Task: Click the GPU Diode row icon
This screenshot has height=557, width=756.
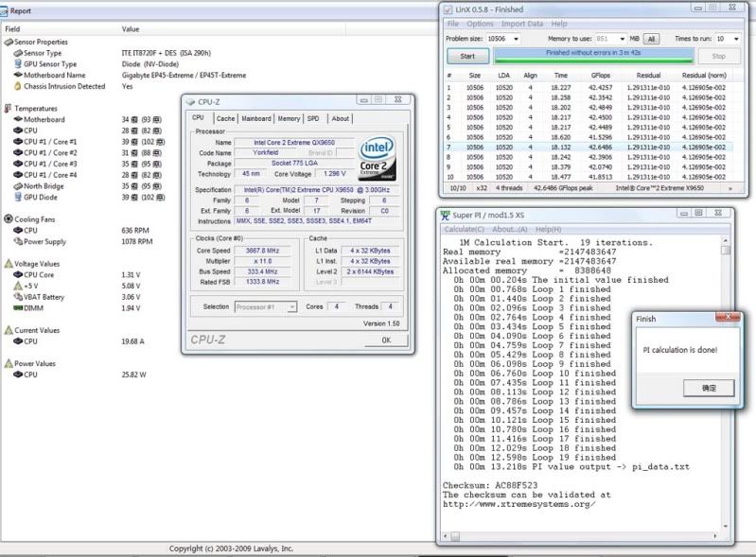Action: 18,197
